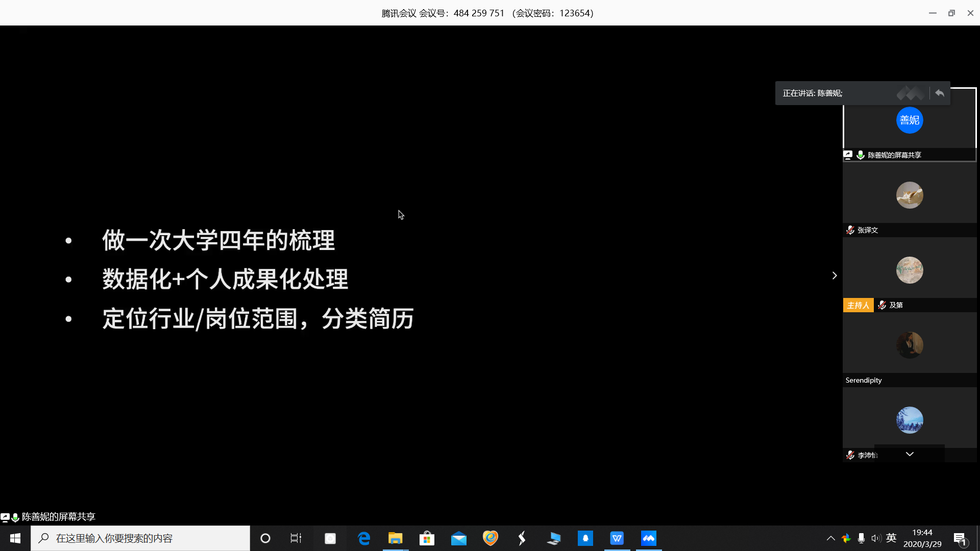980x551 pixels.
Task: Click screen share icon in 陈善妮 tile
Action: point(848,155)
